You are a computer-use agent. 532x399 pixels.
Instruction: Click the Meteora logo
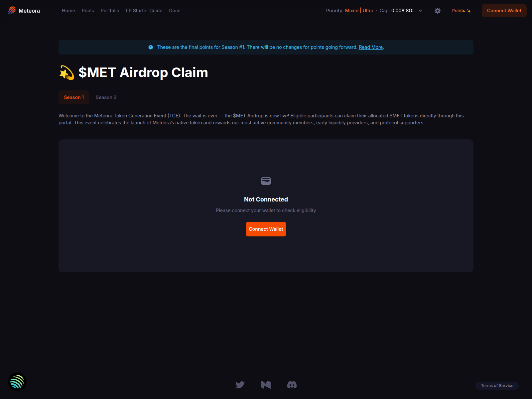[x=23, y=10]
